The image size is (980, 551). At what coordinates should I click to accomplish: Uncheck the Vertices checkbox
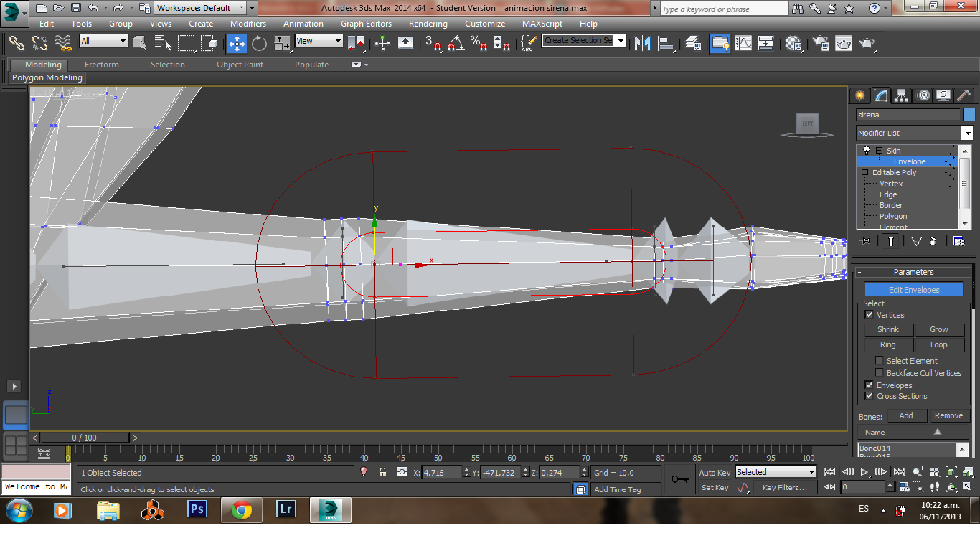870,315
